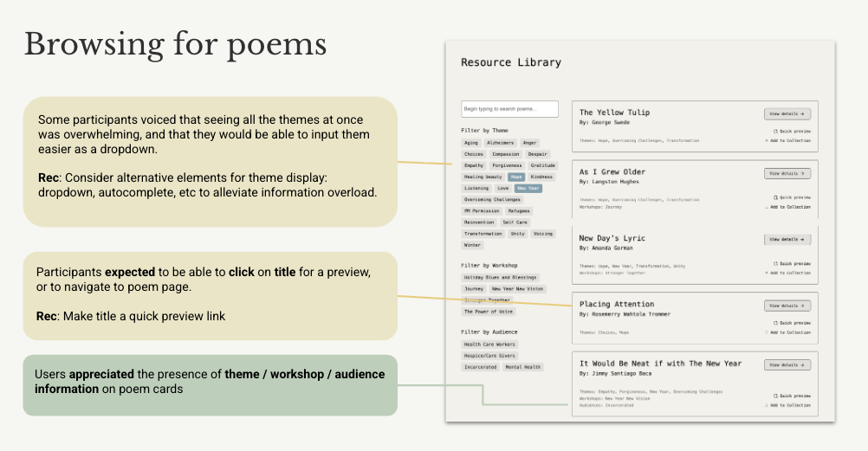Click Quick preview icon on The Yellow Tulip card
Screen dimensions: 868x451
tap(775, 132)
